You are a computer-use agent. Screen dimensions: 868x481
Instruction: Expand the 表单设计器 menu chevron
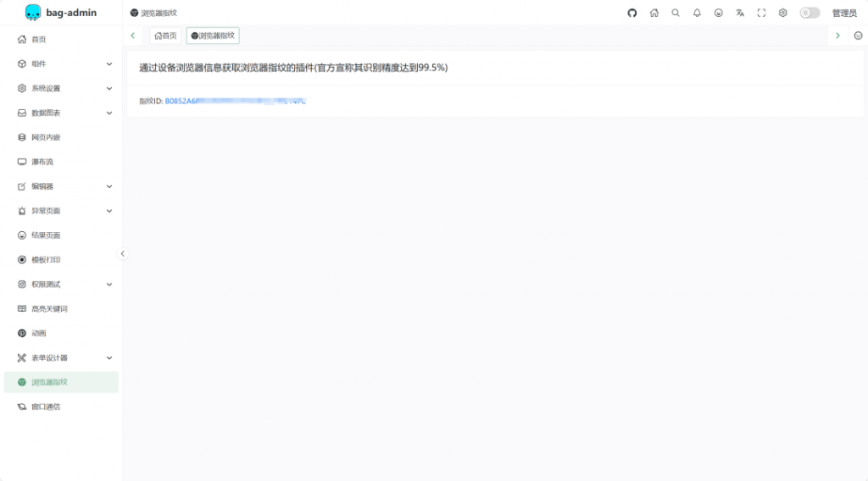tap(109, 357)
